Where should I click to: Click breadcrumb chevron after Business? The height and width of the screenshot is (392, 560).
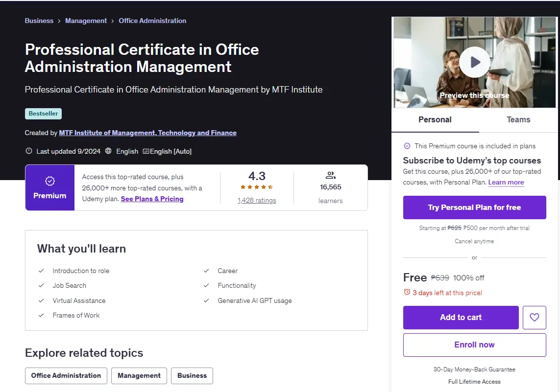pyautogui.click(x=59, y=21)
